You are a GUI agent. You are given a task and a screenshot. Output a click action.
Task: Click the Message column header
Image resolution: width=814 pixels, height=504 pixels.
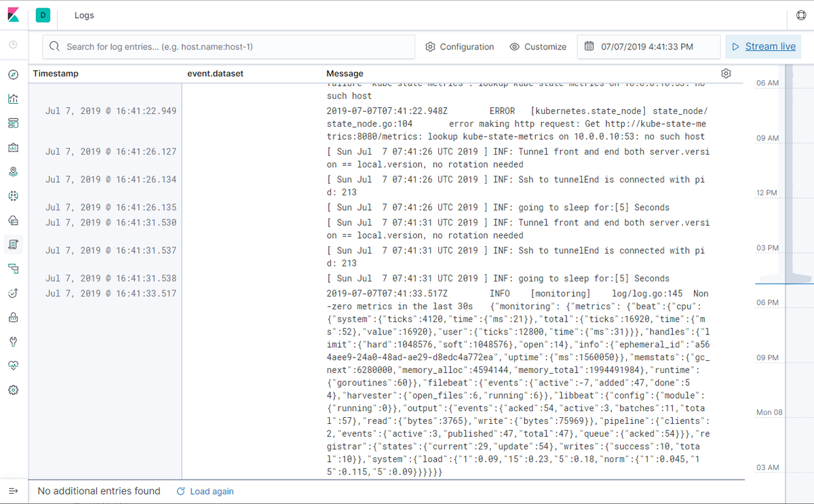[x=345, y=73]
